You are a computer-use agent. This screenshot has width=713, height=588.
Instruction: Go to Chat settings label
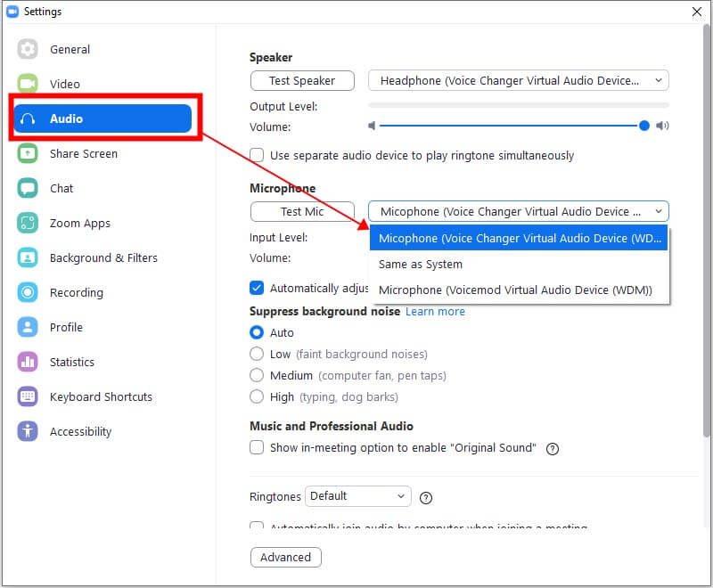coord(61,188)
